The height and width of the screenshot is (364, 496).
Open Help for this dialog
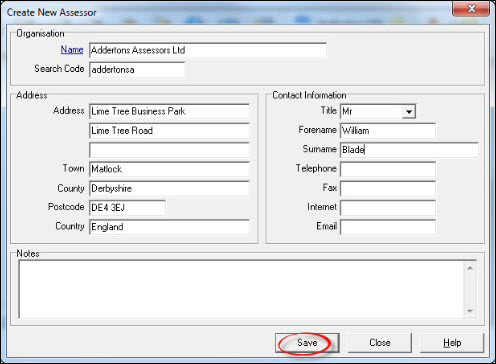tap(452, 343)
